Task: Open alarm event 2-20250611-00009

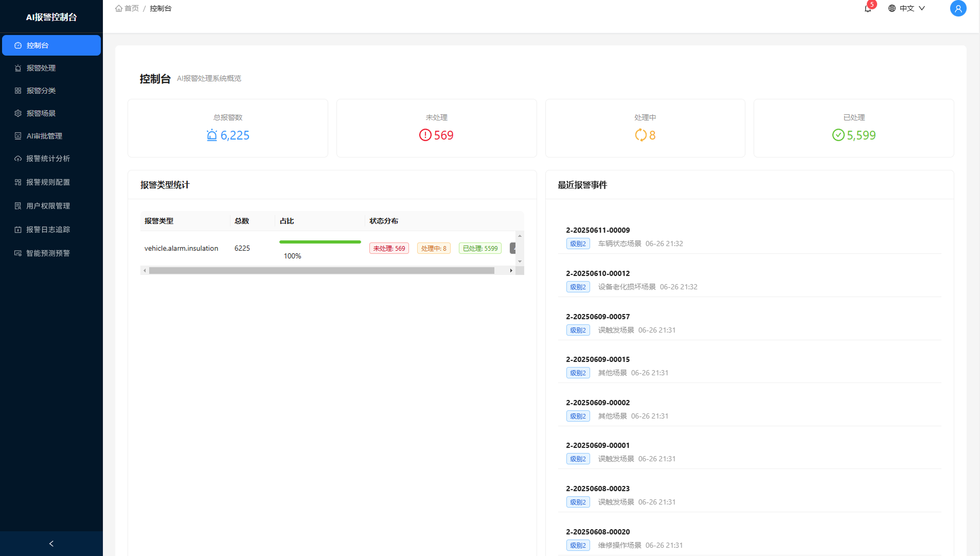Action: pyautogui.click(x=598, y=230)
